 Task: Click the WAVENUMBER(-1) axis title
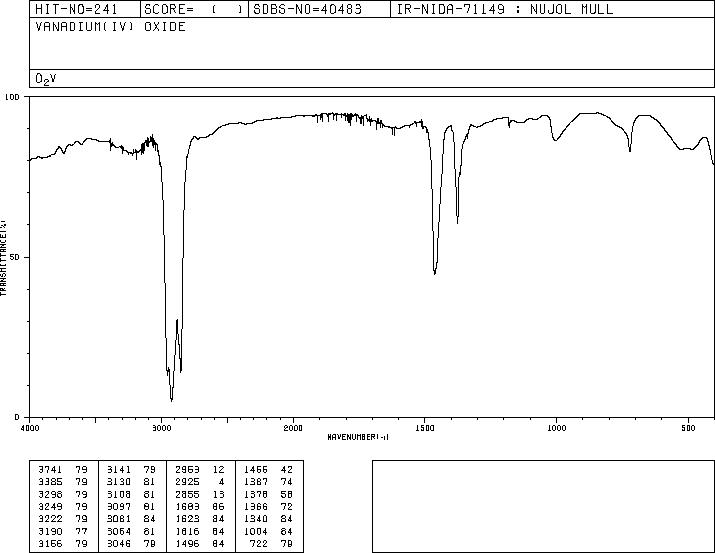click(x=358, y=437)
